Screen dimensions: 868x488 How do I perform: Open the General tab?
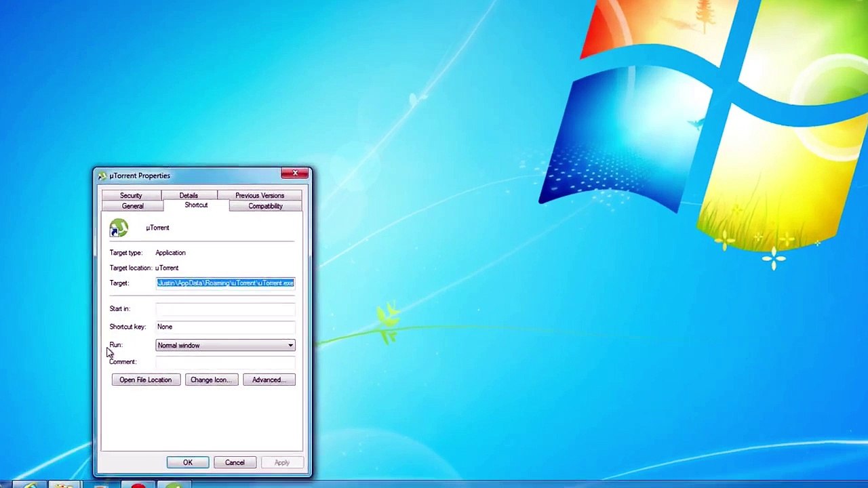[132, 206]
